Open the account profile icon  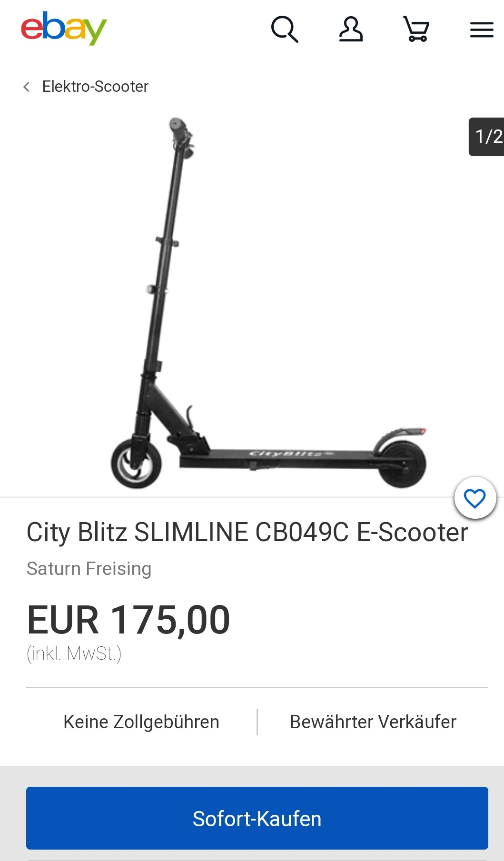point(351,29)
